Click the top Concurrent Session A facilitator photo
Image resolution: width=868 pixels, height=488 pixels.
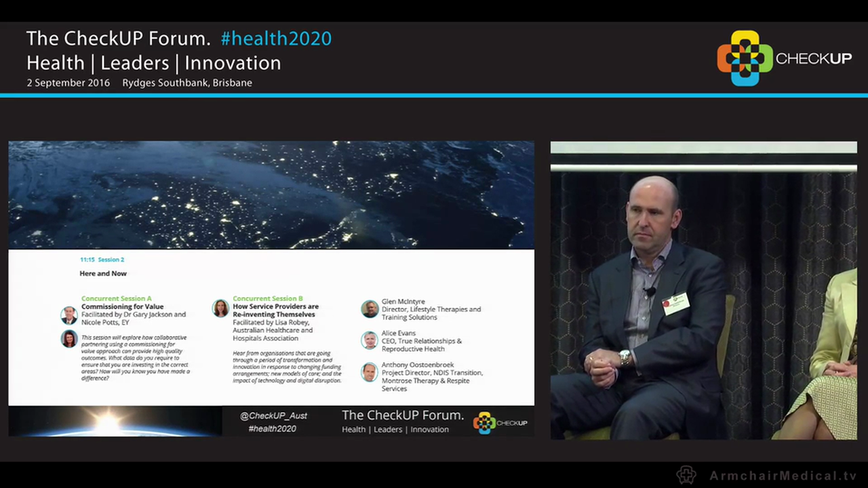pyautogui.click(x=69, y=315)
